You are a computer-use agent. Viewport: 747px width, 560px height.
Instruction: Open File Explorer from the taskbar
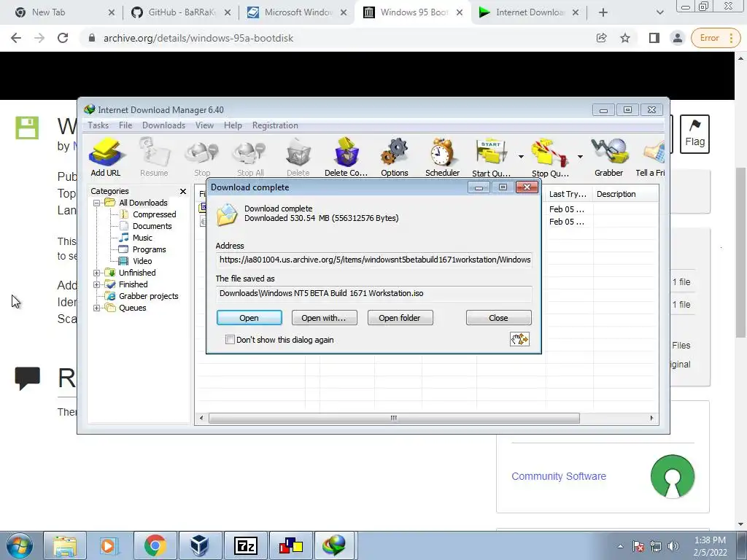tap(65, 545)
